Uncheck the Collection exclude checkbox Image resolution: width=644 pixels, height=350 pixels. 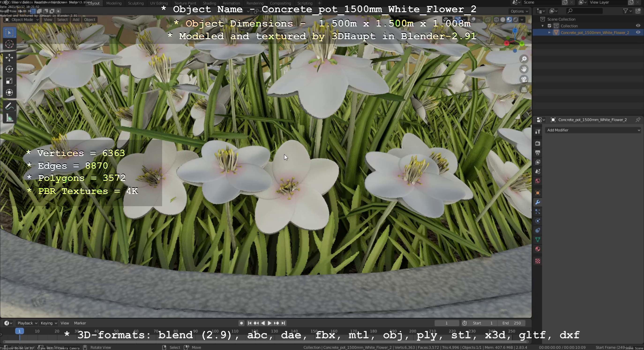(x=549, y=26)
